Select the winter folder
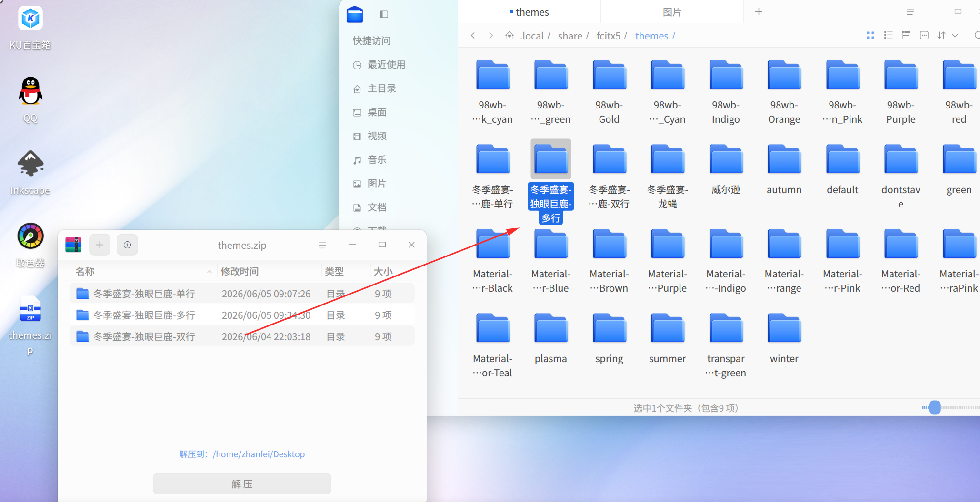Viewport: 980px width, 502px height. click(784, 338)
